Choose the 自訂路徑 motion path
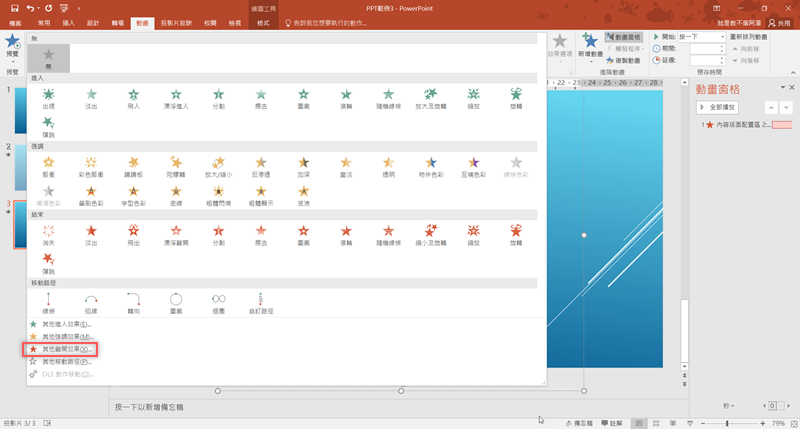Screen dimensions: 800x429 [x=260, y=301]
